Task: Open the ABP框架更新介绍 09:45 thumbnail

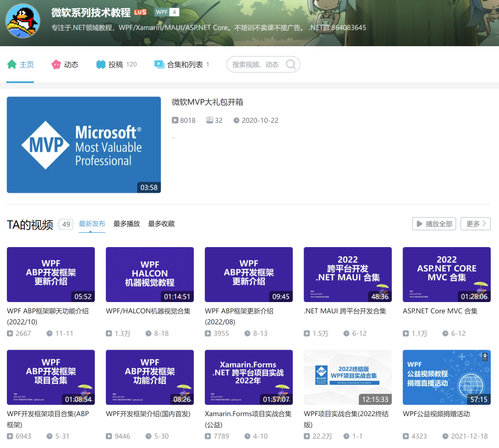Action: [x=249, y=275]
